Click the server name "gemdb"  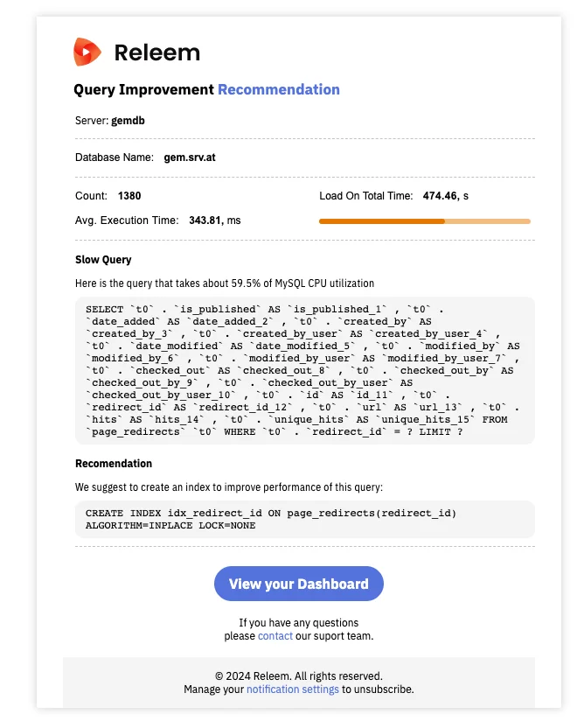point(128,120)
